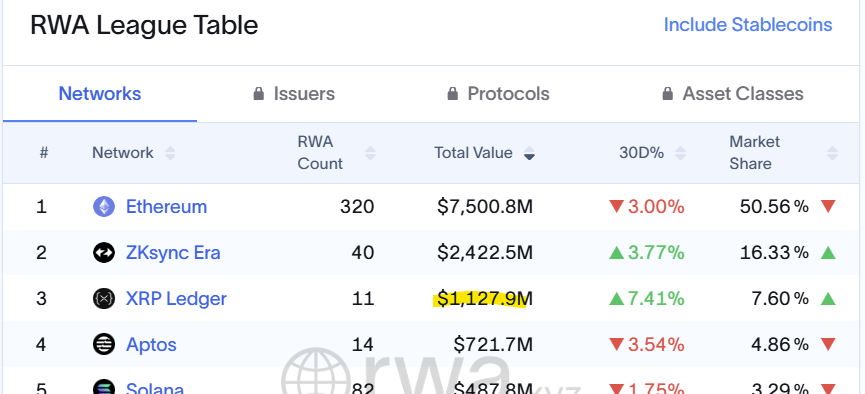Click the $721.7M total value cell
This screenshot has height=394, width=865.
(x=493, y=344)
